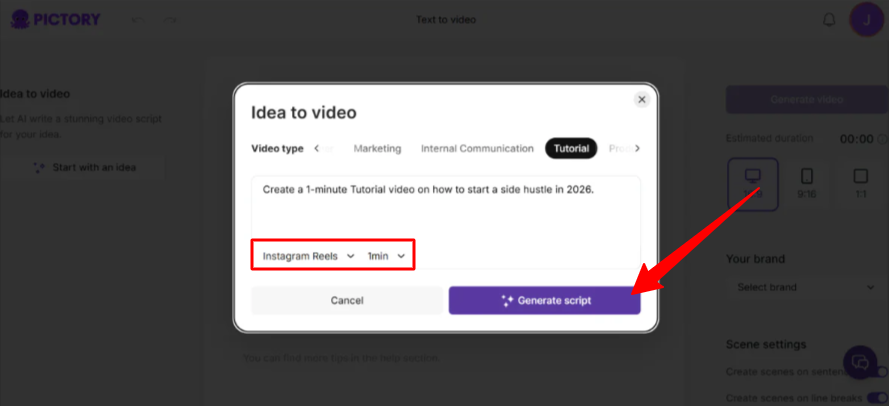Select the Marketing video type

[x=377, y=149]
